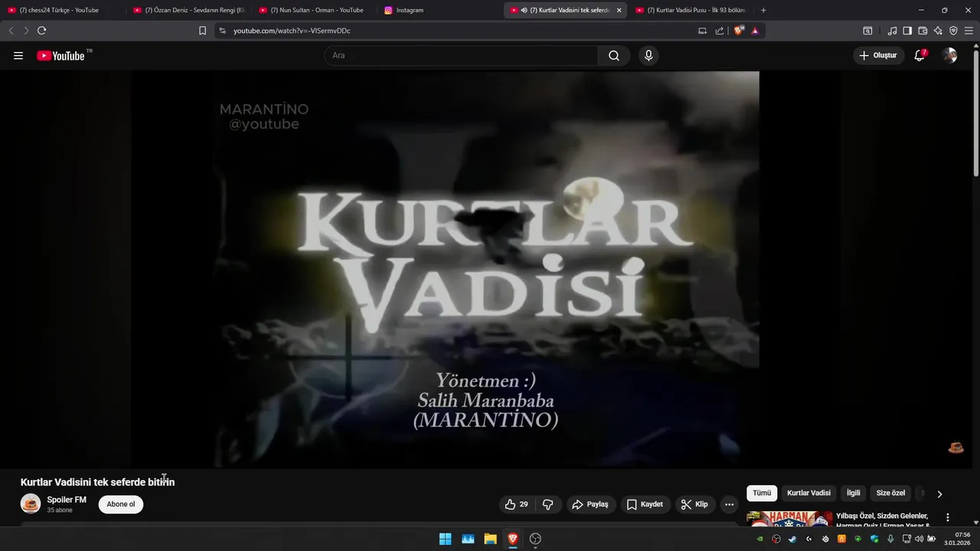Click the Brave icon on taskbar

point(513,539)
